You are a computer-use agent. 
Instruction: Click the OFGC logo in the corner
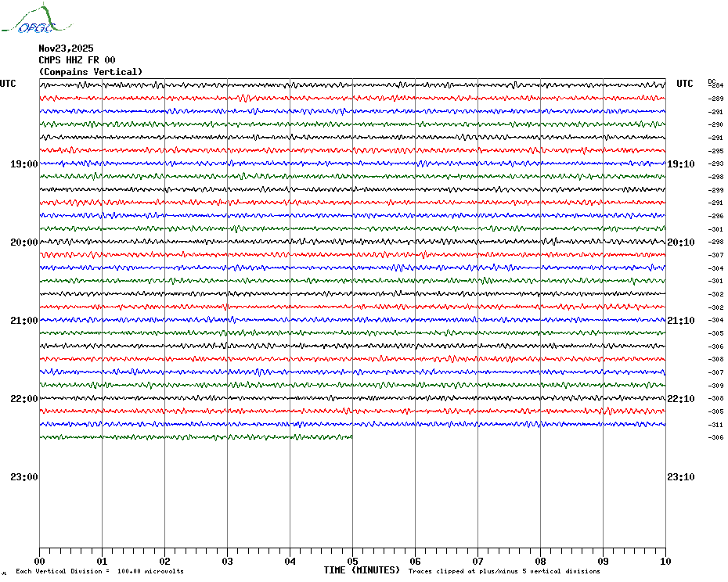37,19
